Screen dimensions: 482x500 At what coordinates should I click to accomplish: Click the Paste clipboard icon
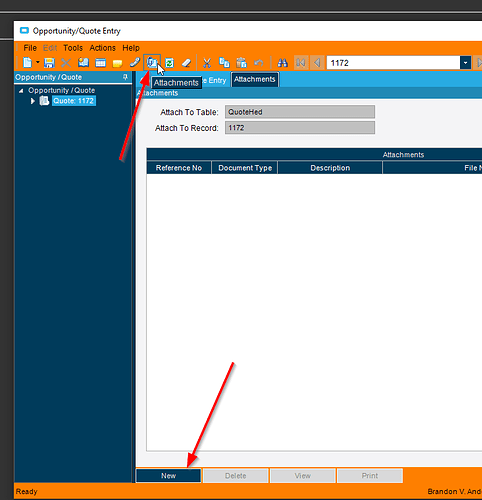tap(241, 63)
